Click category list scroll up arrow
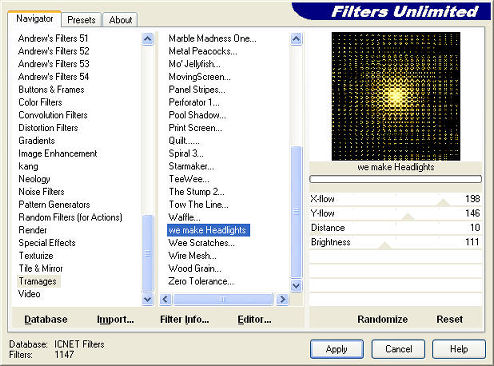Screen dimensions: 494x366 [147, 39]
